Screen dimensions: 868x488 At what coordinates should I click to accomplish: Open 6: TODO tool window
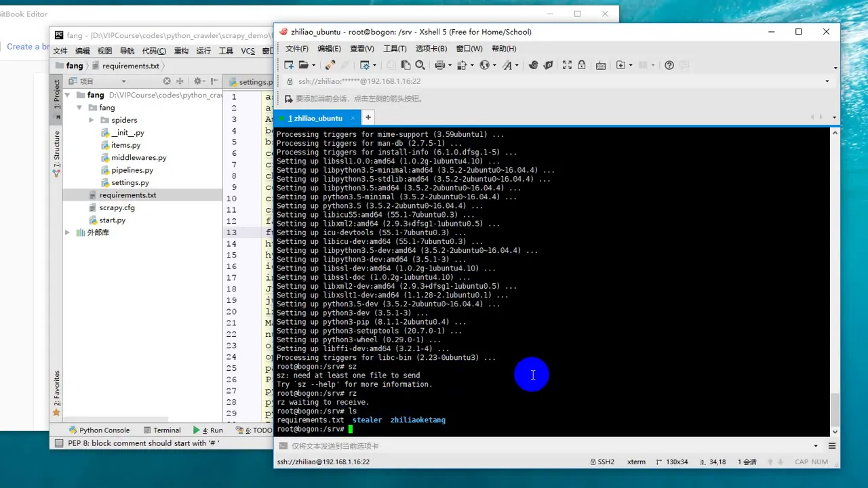254,430
